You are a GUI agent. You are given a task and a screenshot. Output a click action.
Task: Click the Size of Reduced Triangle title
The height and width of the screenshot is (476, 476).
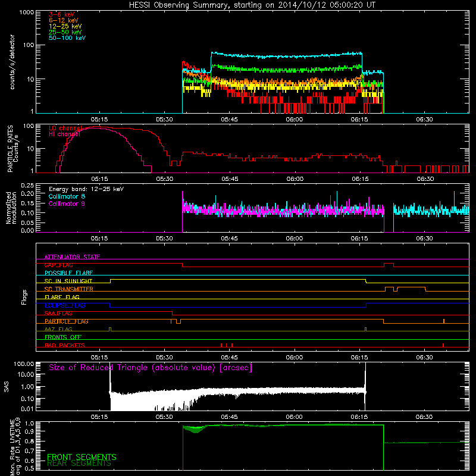[151, 368]
